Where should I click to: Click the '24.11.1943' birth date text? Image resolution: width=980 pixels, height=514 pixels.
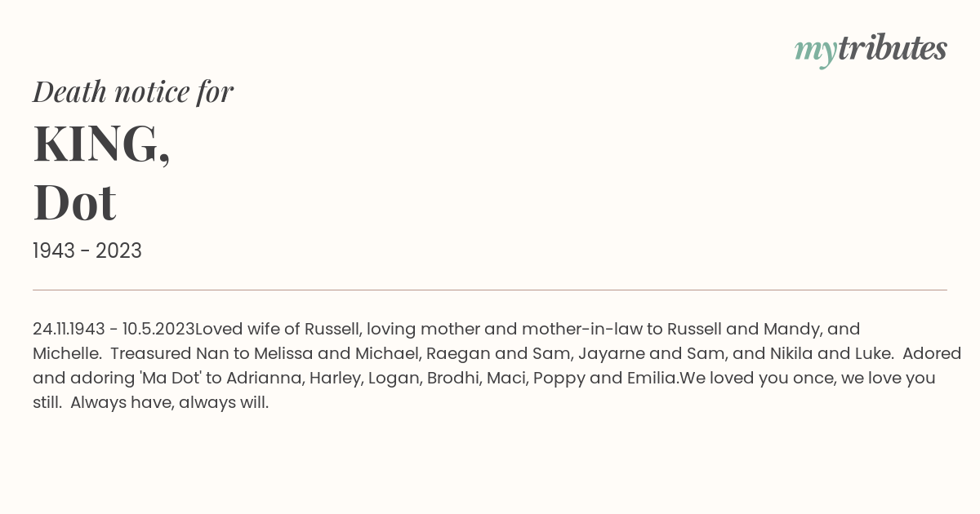coord(69,329)
